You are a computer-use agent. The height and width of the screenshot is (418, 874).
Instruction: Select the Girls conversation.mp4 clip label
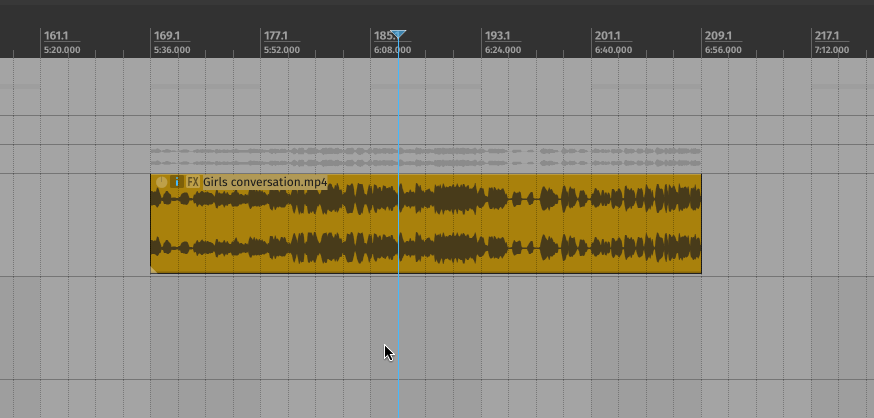click(x=265, y=182)
